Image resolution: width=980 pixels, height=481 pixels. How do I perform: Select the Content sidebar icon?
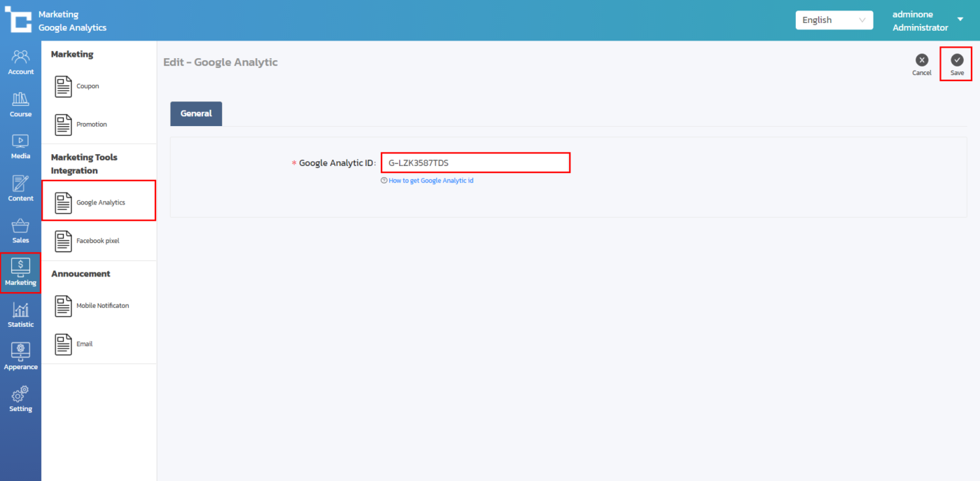coord(20,188)
